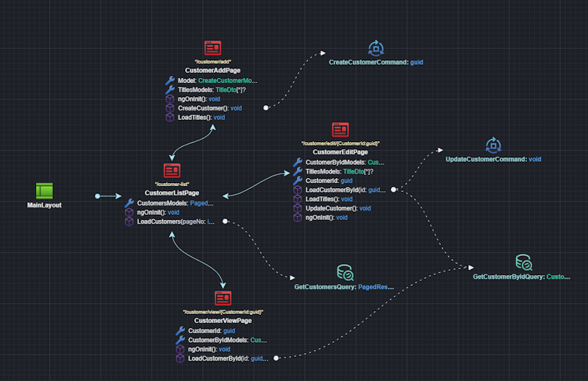Select the MainLayout label
Image resolution: width=588 pixels, height=381 pixels.
point(44,205)
